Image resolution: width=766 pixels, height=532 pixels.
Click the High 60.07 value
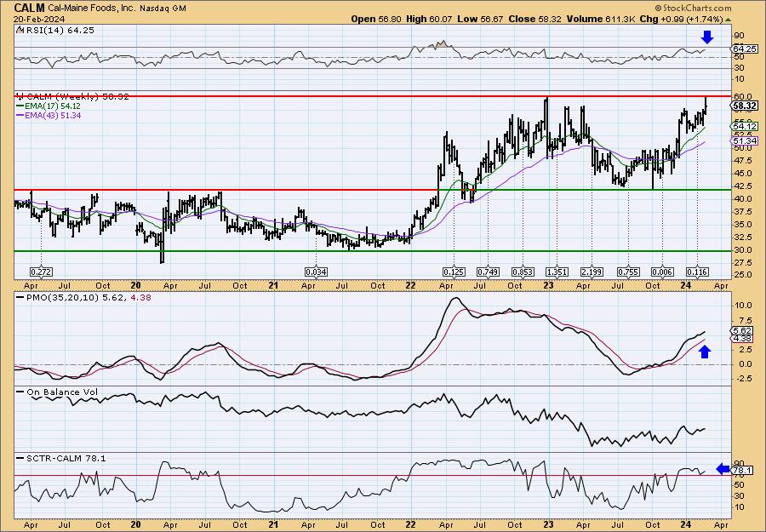pyautogui.click(x=430, y=19)
